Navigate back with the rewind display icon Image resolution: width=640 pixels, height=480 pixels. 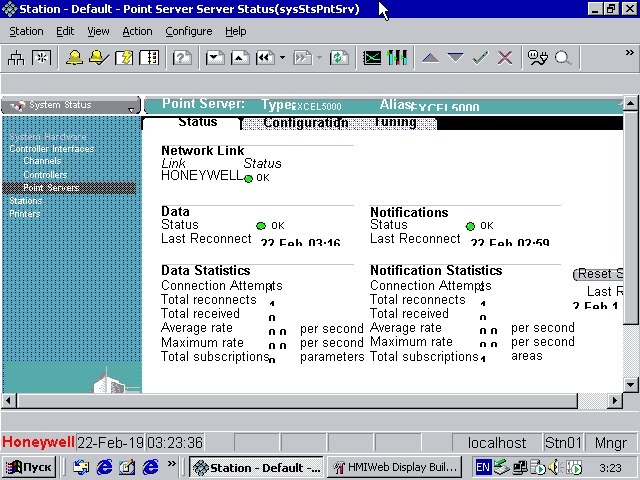265,58
